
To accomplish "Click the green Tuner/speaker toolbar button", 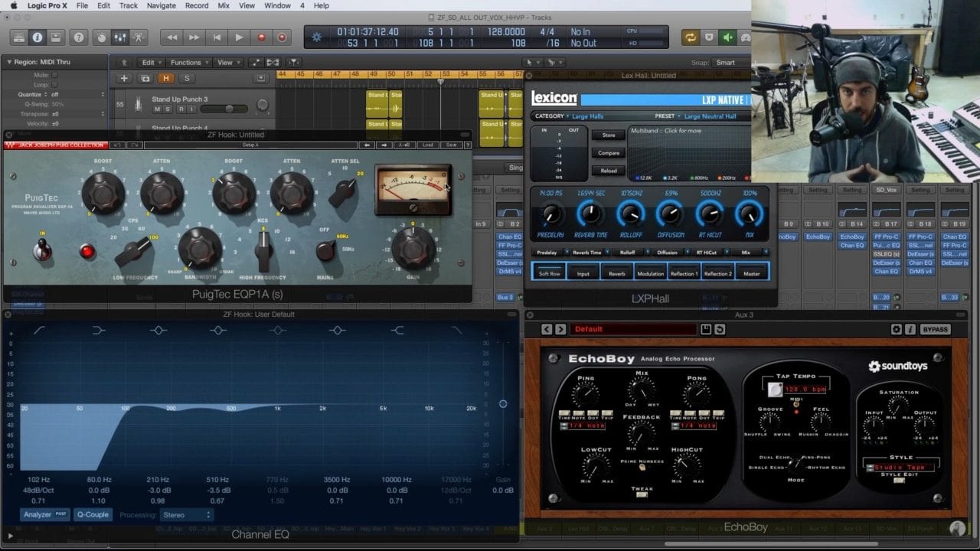I will 727,37.
